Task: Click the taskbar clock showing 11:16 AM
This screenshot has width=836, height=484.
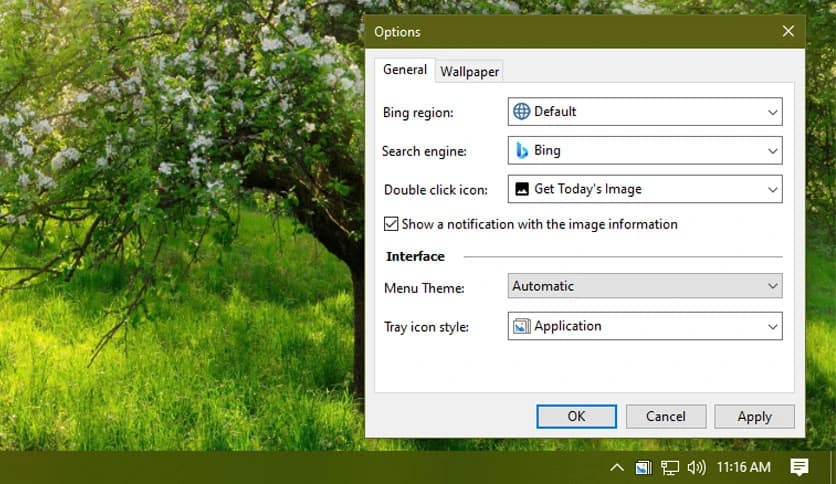Action: (x=743, y=467)
